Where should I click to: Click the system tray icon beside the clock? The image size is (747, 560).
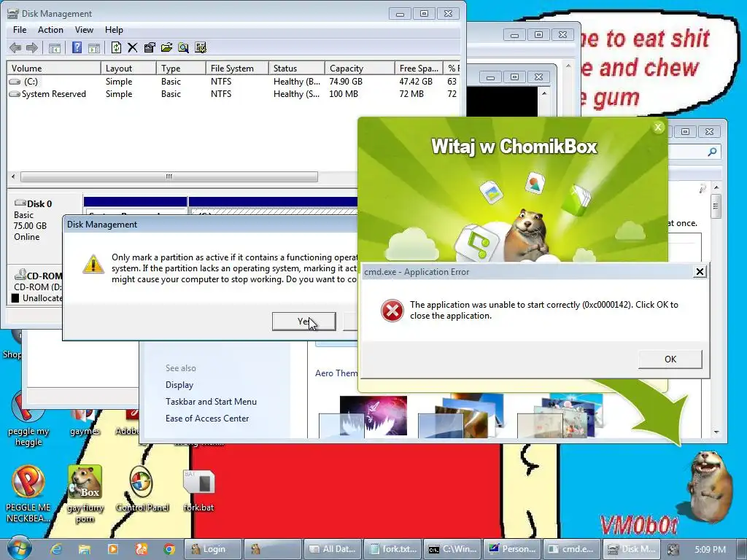click(x=673, y=550)
